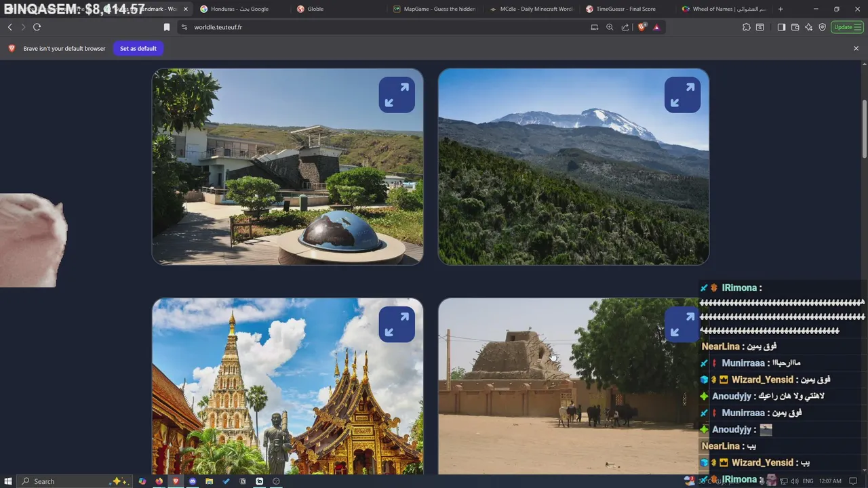
Task: Open the site settings icon beside URL
Action: click(x=184, y=27)
